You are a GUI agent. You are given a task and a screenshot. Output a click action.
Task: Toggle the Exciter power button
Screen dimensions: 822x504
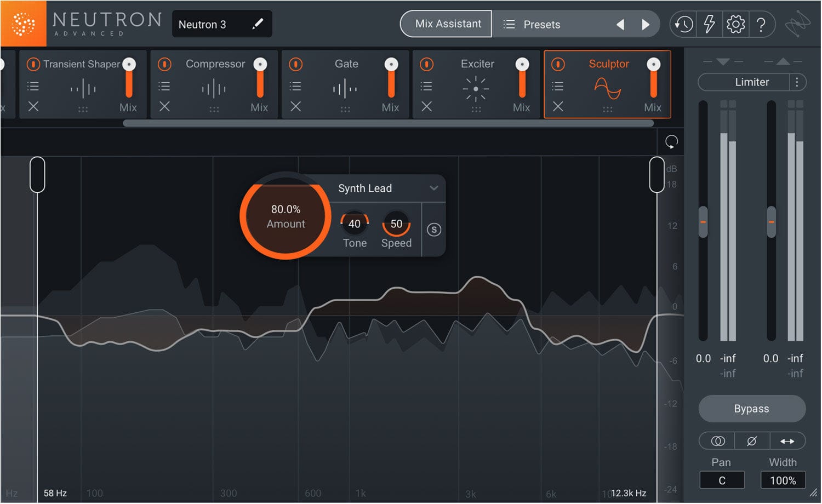pos(426,64)
